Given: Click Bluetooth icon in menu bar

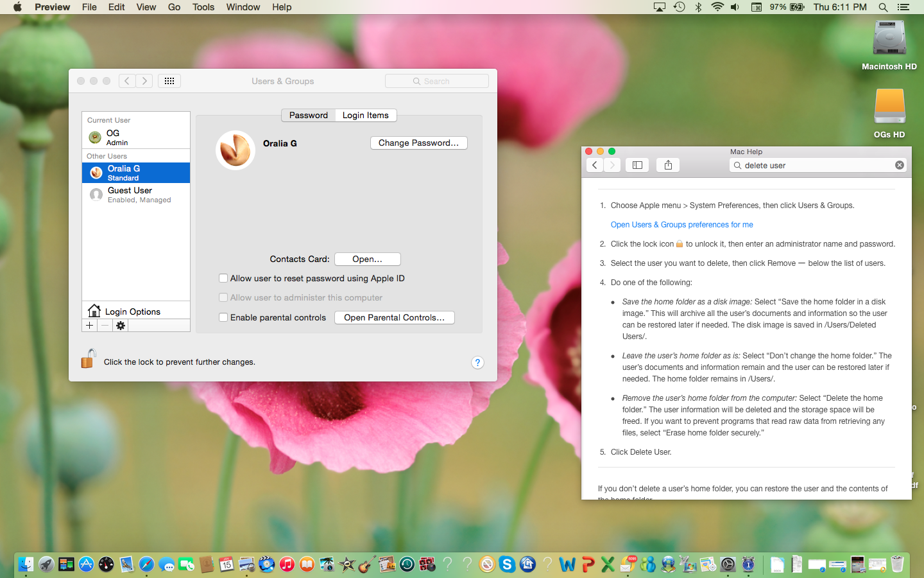Looking at the screenshot, I should coord(699,7).
